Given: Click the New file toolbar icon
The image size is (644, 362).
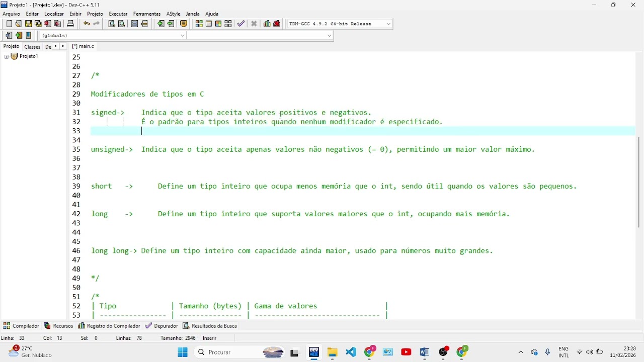Looking at the screenshot, I should (9, 24).
